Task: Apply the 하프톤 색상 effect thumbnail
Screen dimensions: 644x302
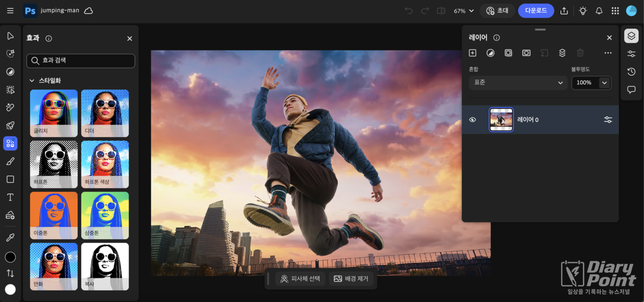Action: (105, 164)
